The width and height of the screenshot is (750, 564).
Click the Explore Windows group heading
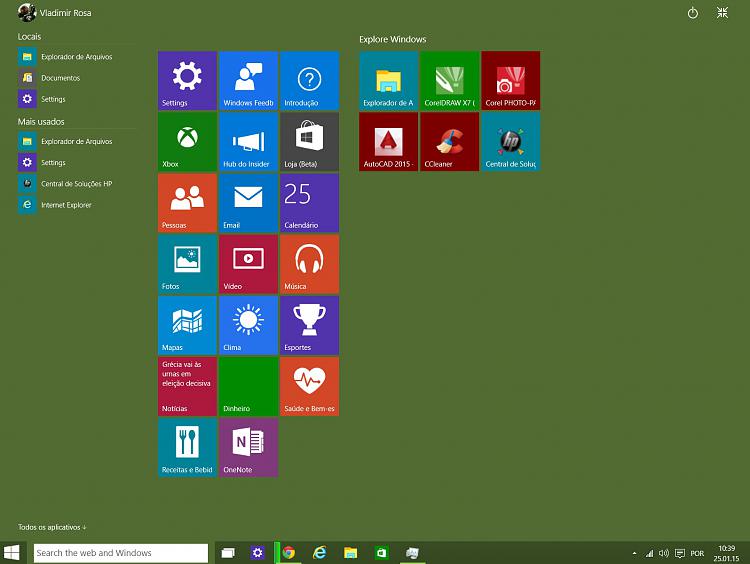click(393, 39)
